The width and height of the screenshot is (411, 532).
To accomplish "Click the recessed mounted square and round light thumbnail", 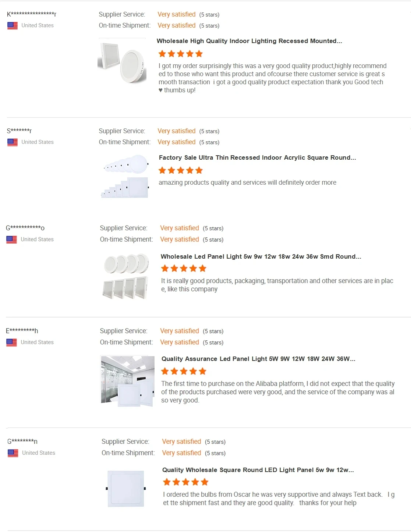I will [x=122, y=61].
